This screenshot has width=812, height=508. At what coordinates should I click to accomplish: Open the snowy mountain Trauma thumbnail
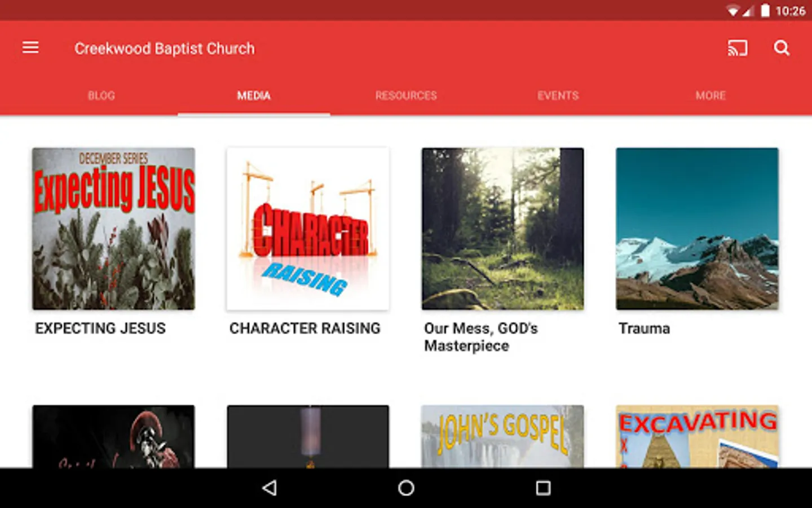pyautogui.click(x=697, y=229)
